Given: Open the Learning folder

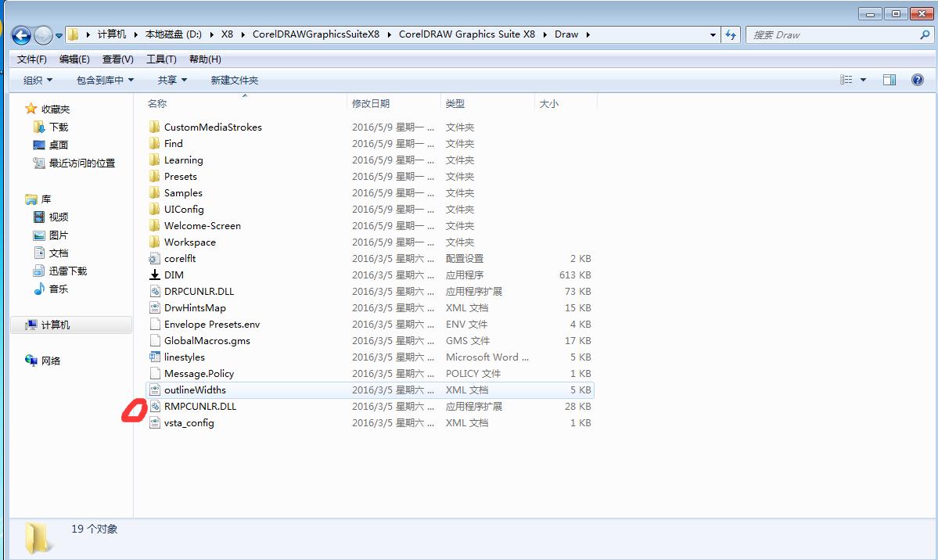Looking at the screenshot, I should [x=182, y=160].
